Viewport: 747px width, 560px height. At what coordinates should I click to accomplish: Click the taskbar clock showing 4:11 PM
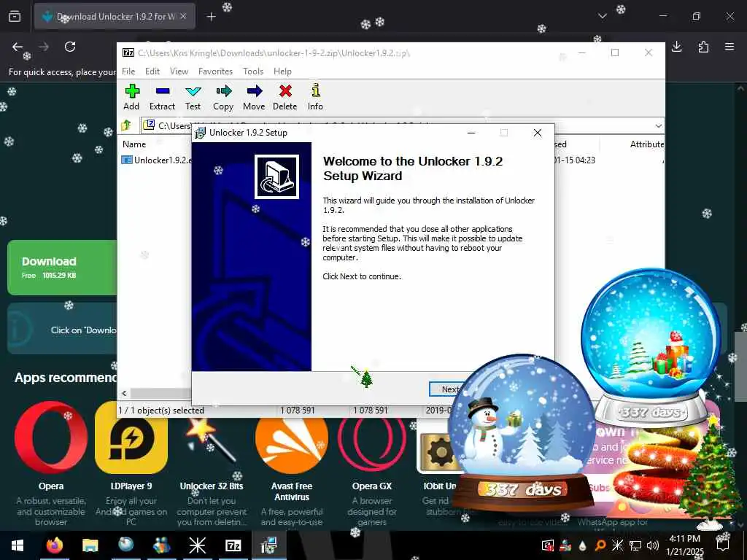pyautogui.click(x=685, y=545)
